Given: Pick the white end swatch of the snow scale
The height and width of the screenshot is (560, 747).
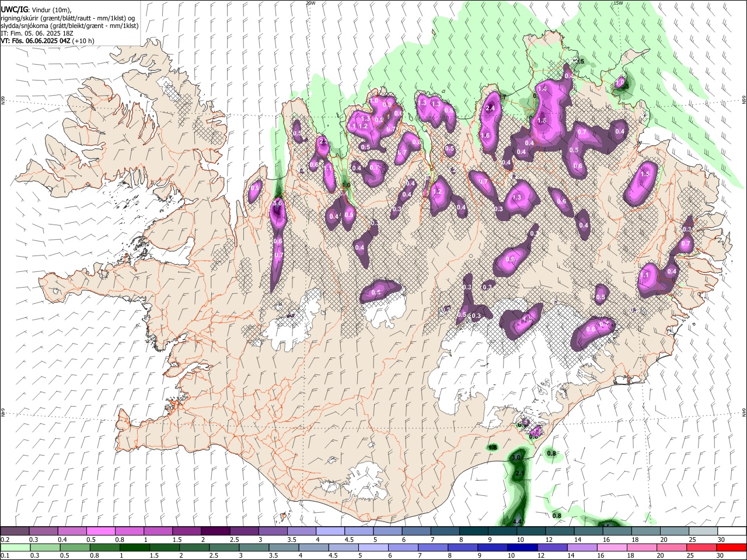Looking at the screenshot, I should 732,531.
